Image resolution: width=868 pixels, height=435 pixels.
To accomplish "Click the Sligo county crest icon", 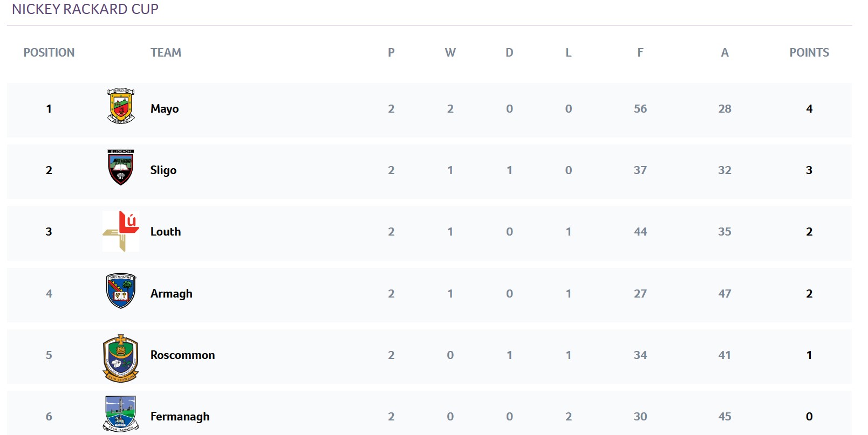I will (121, 168).
